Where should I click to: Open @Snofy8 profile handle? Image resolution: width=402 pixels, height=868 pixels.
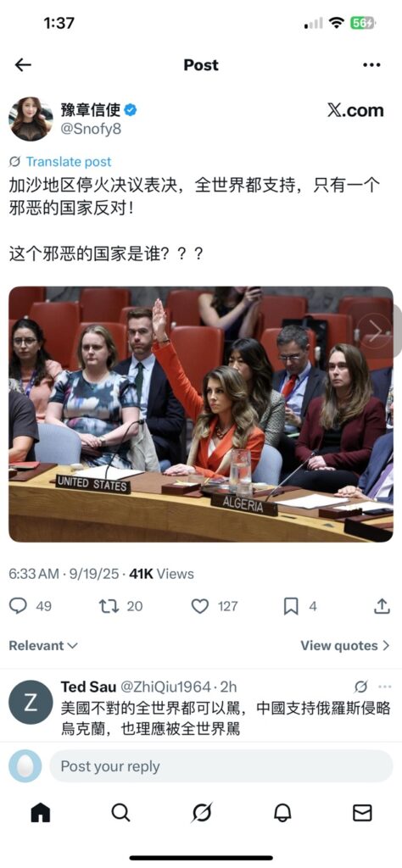click(x=91, y=129)
